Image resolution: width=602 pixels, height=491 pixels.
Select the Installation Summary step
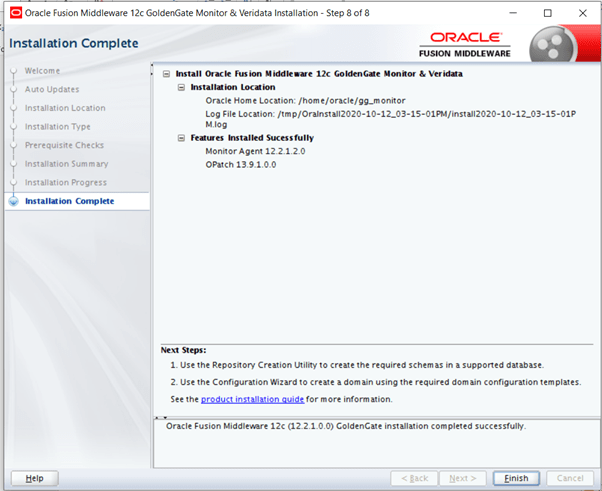coord(66,164)
